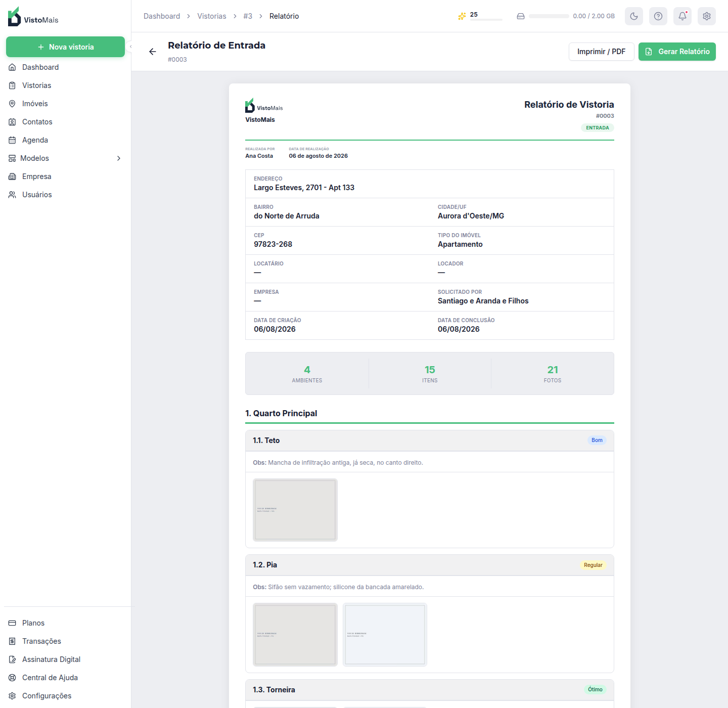The height and width of the screenshot is (708, 728).
Task: Click the Bom status badge on Teto
Action: click(597, 440)
